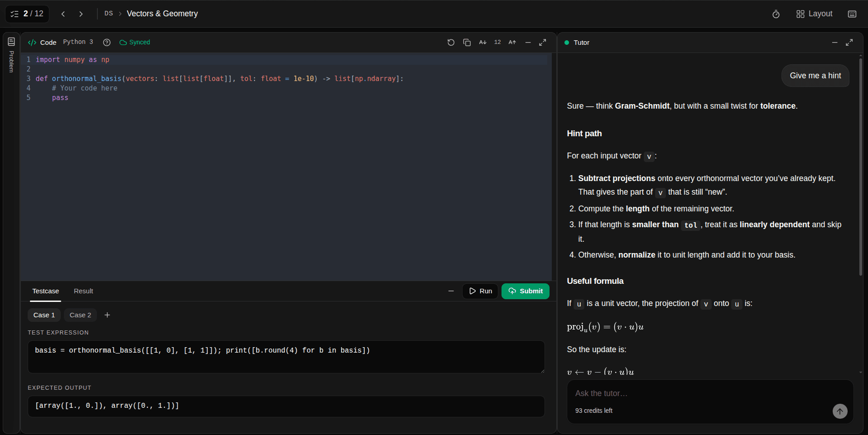Open the Layout options menu
Viewport: 868px width, 435px height.
(x=815, y=14)
